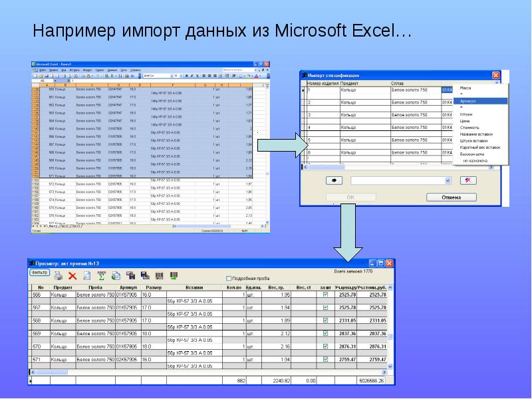Click the printer icon in the viewer toolbar
Viewport: 532px width, 399px height.
click(57, 276)
